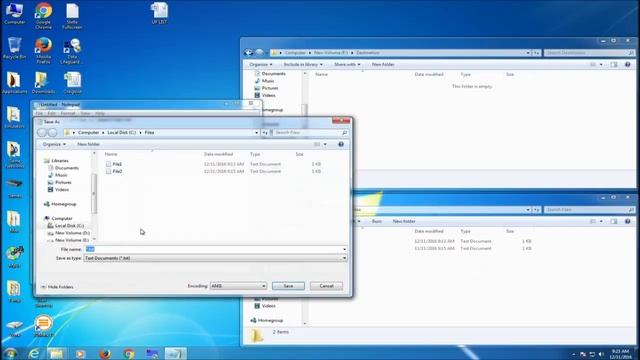Screen dimensions: 640x360
Task: Open Windows Explorer from the taskbar
Action: [x=57, y=353]
